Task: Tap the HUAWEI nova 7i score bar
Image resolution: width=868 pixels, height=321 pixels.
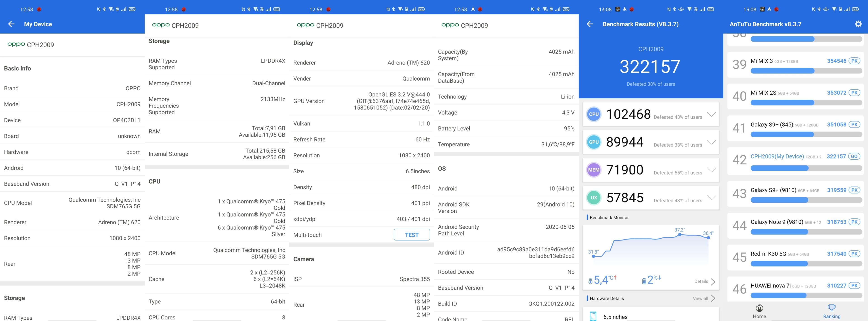Action: 806,295
